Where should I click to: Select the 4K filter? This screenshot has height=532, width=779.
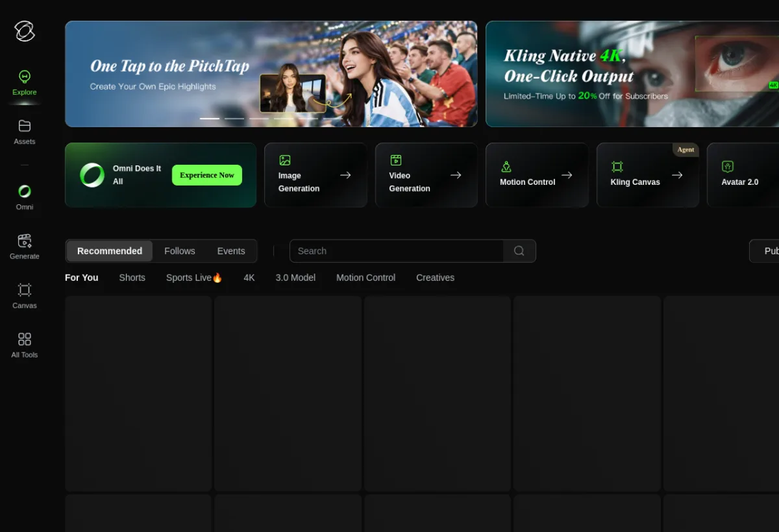(x=249, y=278)
